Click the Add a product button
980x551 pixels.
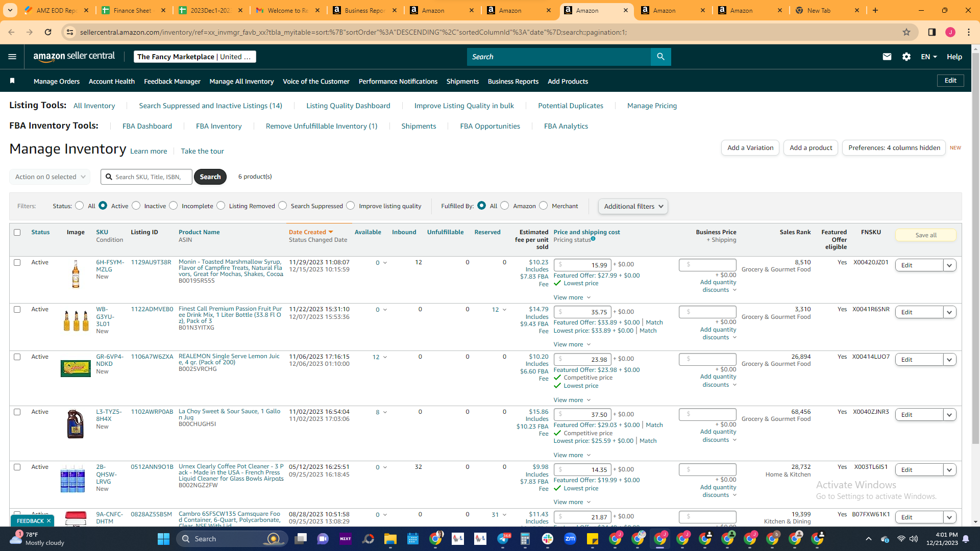[x=811, y=148]
